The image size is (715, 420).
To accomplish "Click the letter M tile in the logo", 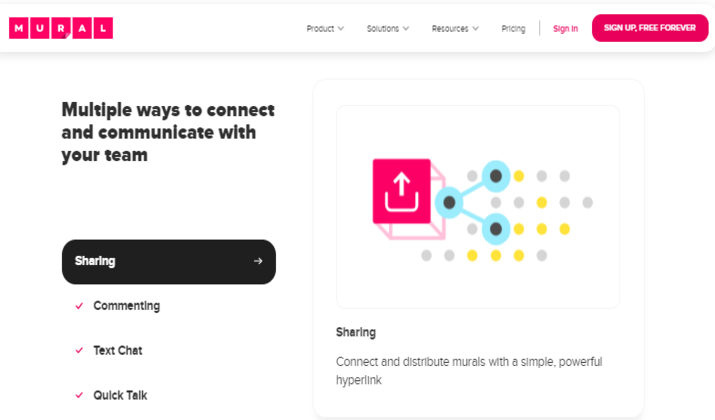I will (19, 28).
